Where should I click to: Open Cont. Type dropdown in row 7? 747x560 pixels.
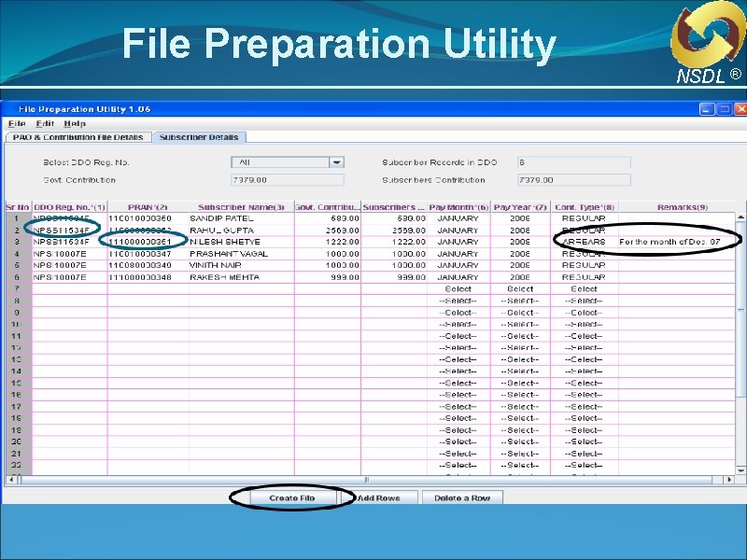point(585,289)
